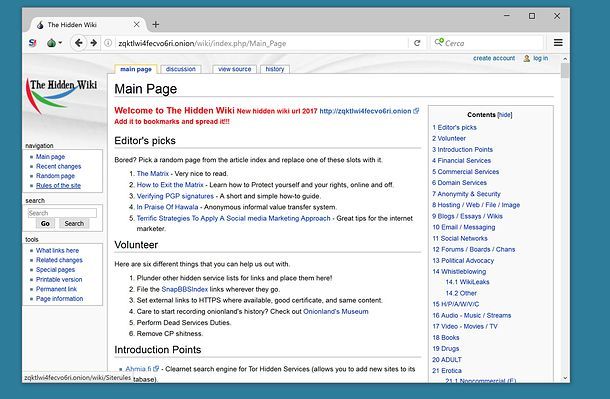Open How to Exit the Matrix link
Viewport: 610px width, 399px height.
pos(170,185)
